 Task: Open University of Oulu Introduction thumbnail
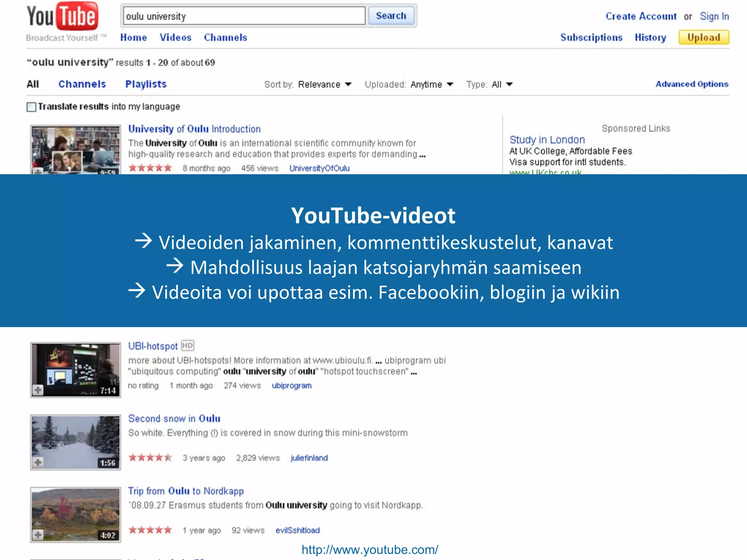tap(76, 150)
